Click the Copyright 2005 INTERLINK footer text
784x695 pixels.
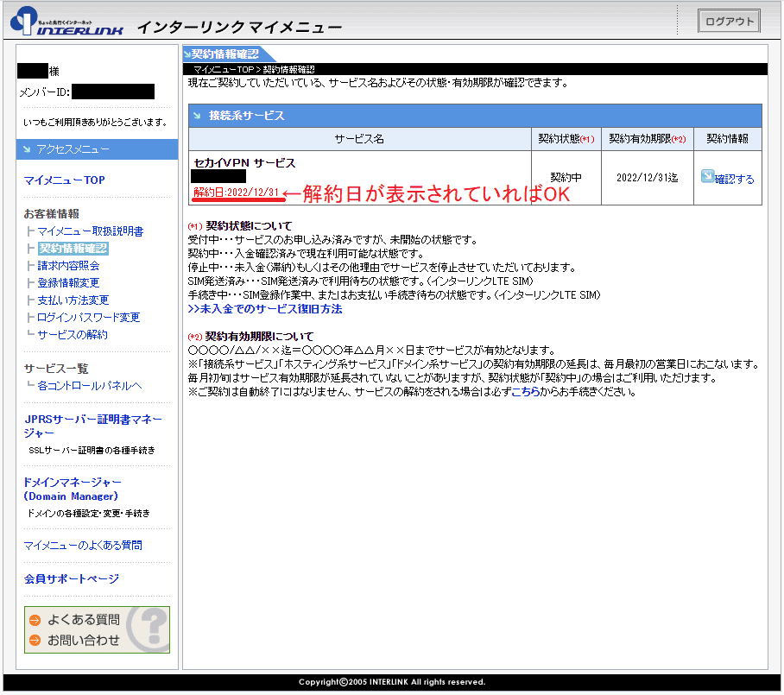tap(392, 682)
